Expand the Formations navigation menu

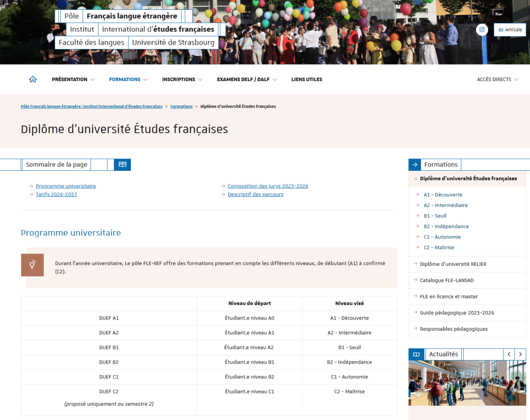pos(128,79)
